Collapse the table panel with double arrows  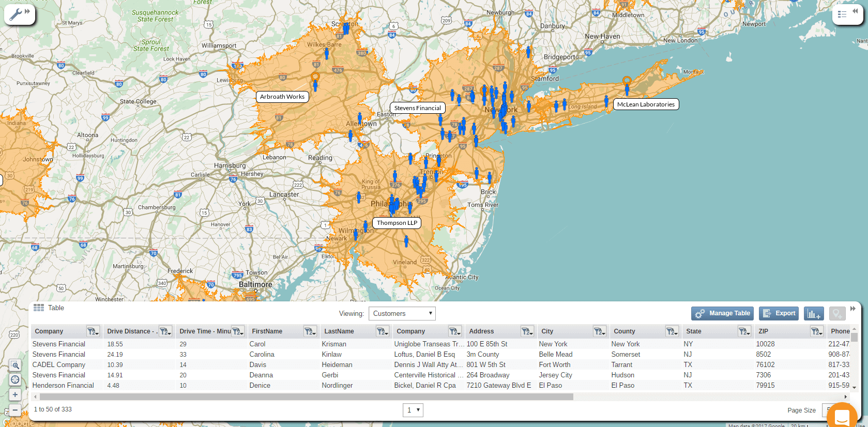click(853, 309)
